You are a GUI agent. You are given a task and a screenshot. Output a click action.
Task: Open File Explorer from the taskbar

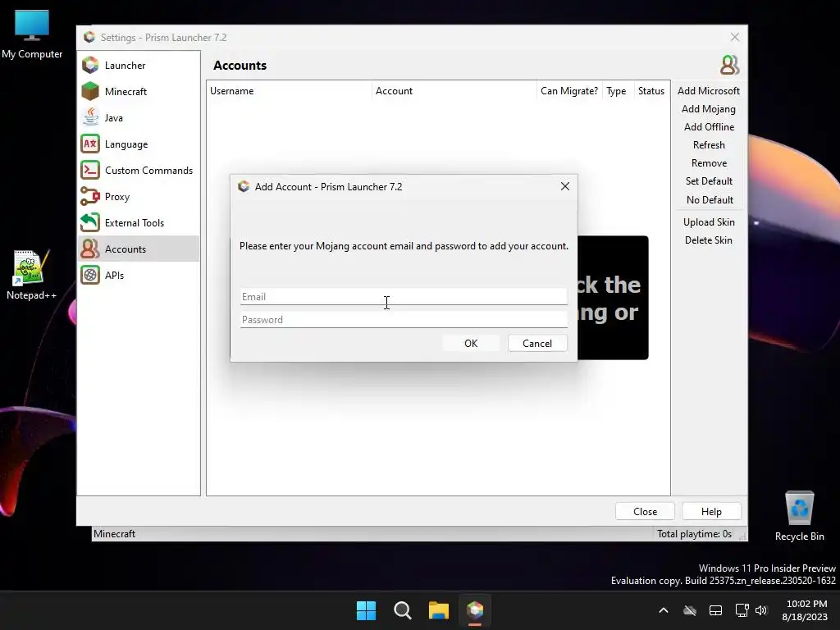pos(439,610)
